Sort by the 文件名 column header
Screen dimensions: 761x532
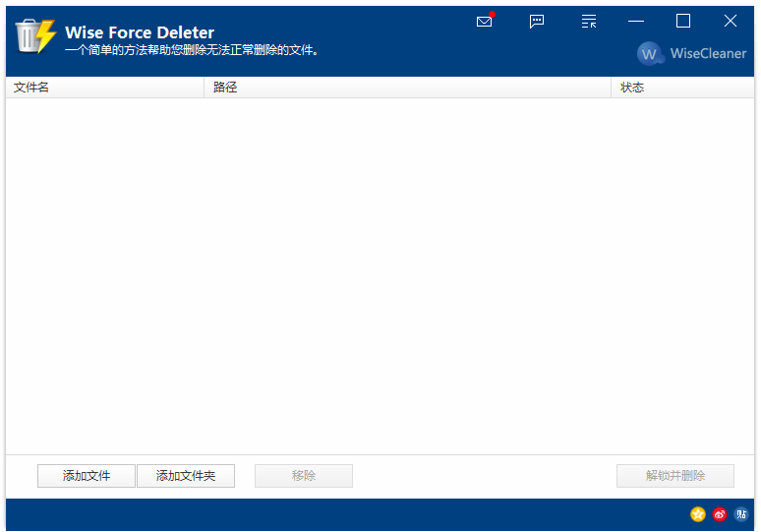pos(105,88)
